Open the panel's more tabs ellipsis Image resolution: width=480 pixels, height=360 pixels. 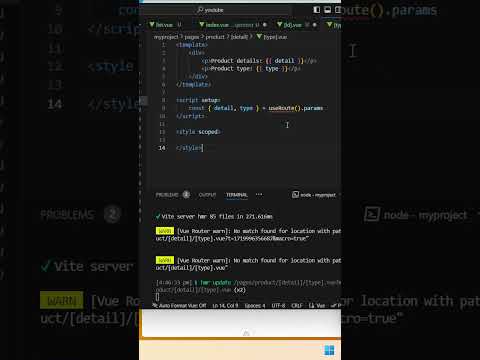click(x=259, y=195)
